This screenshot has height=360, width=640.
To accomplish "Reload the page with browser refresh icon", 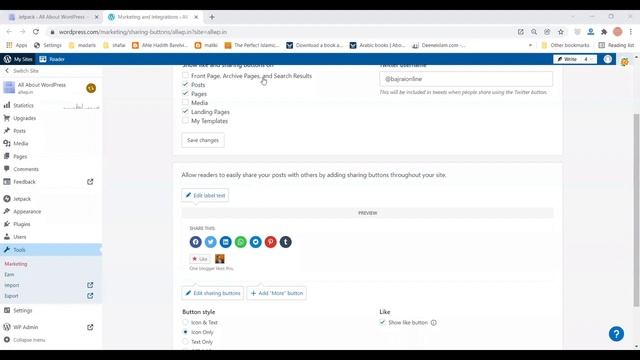I will (x=36, y=32).
